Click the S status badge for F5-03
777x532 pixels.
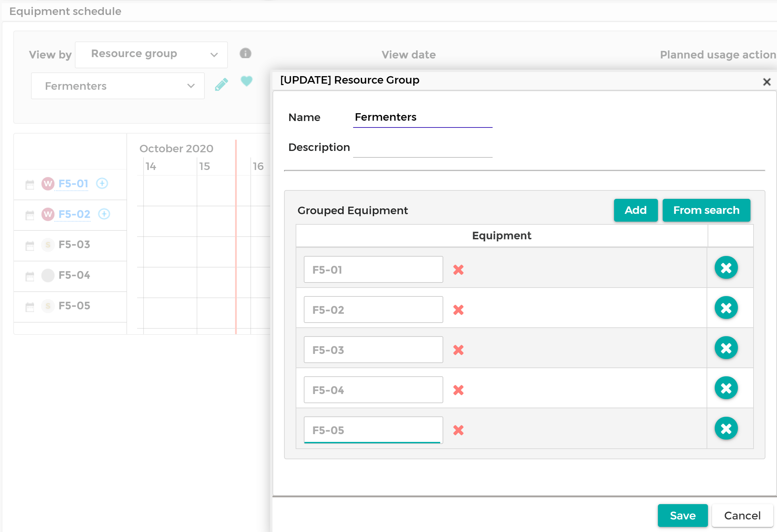tap(48, 245)
